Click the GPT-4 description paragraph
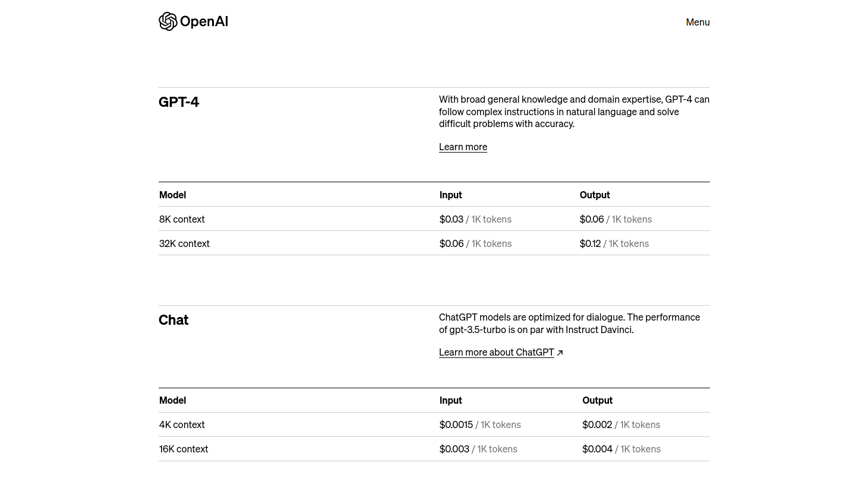 (574, 112)
